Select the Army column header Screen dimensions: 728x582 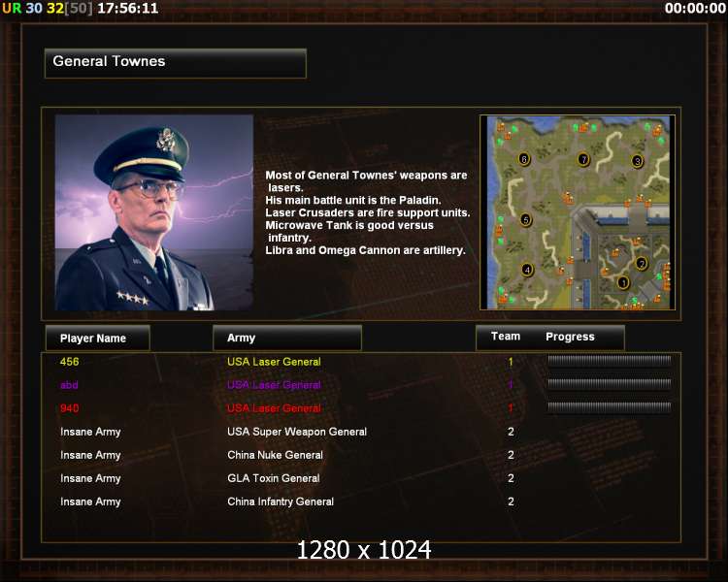point(287,338)
